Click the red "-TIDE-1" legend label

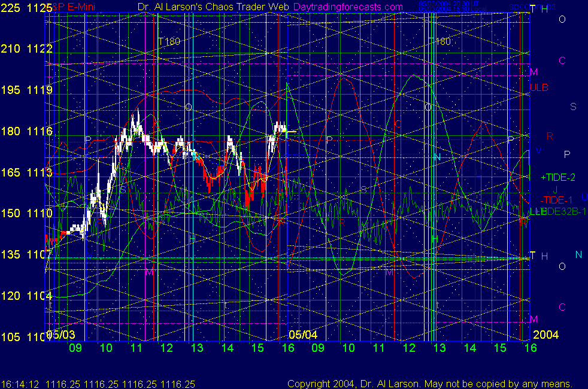556,200
